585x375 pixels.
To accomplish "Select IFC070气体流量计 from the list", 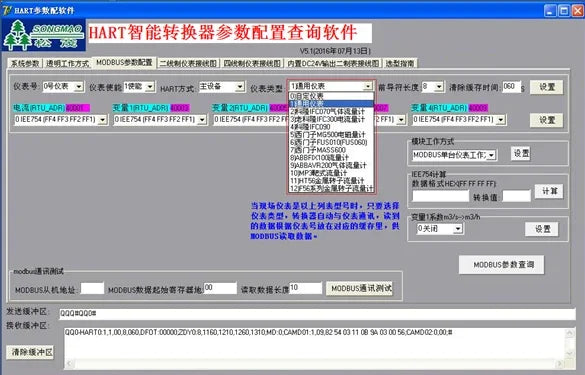I will (x=331, y=111).
